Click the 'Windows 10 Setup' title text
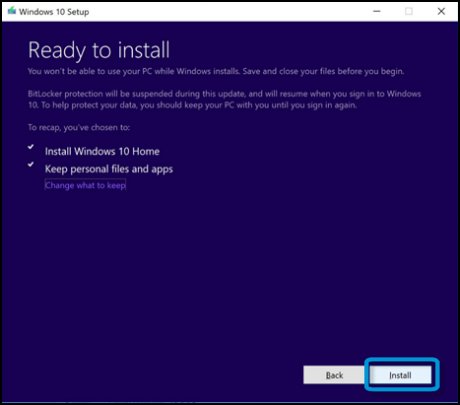 pos(54,12)
